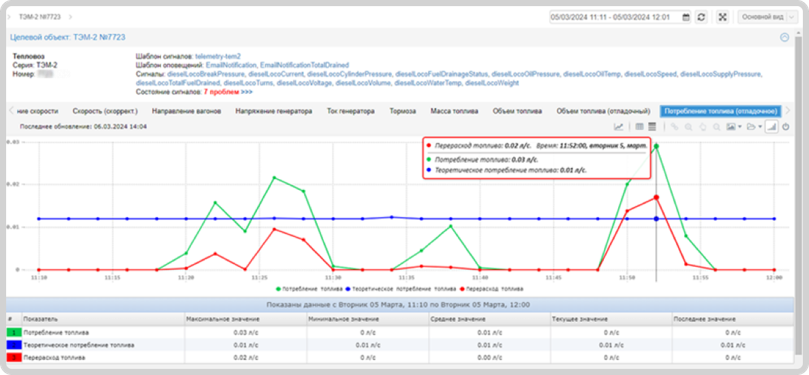809x375 pixels.
Task: Click the red Перерасход point at 11:52
Action: coord(656,198)
